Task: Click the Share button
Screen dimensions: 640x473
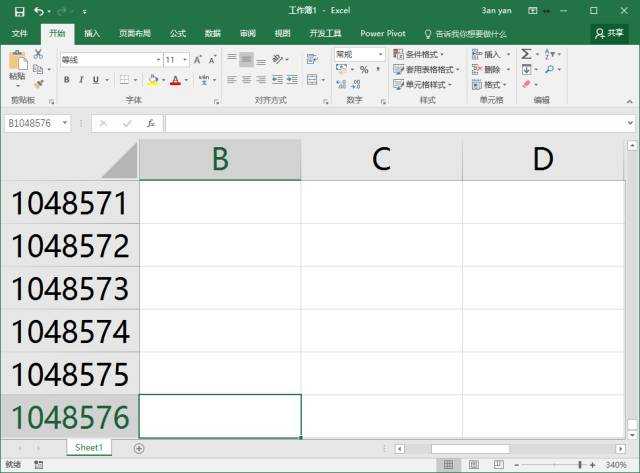Action: pyautogui.click(x=609, y=33)
